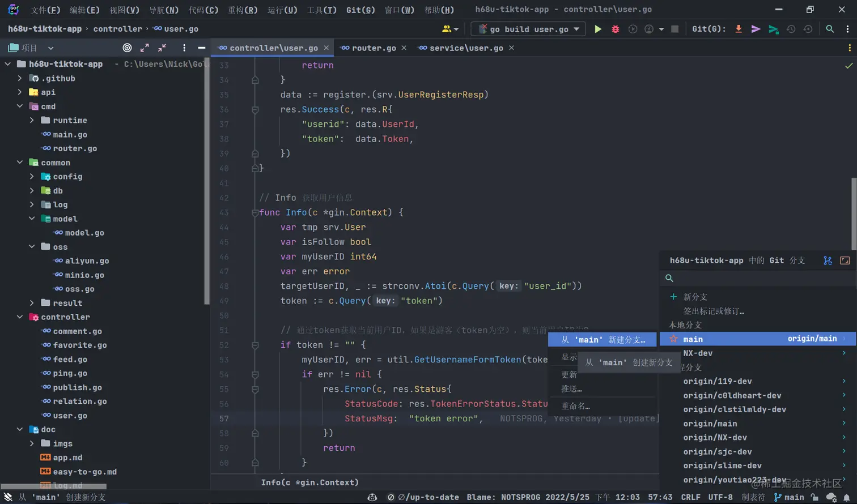Click the profiler icon in the run toolbar
Viewport: 857px width, 504px height.
pos(649,29)
